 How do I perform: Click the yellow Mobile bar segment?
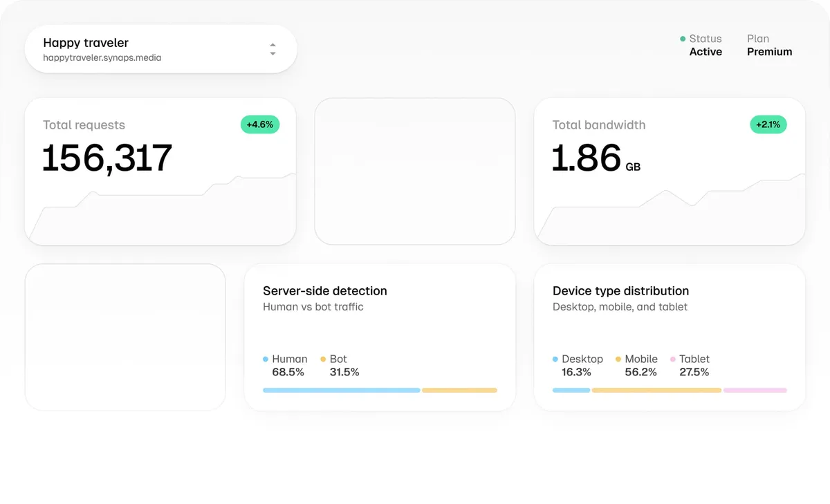656,391
